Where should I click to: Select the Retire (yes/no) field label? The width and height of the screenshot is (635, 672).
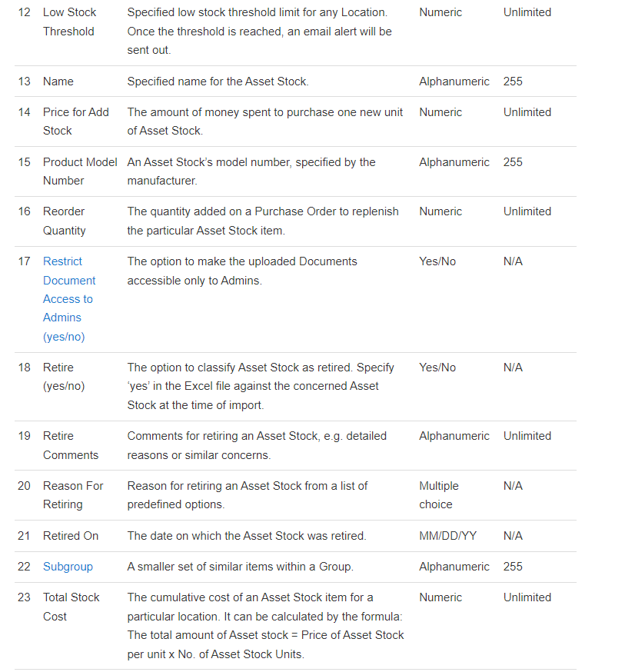64,377
